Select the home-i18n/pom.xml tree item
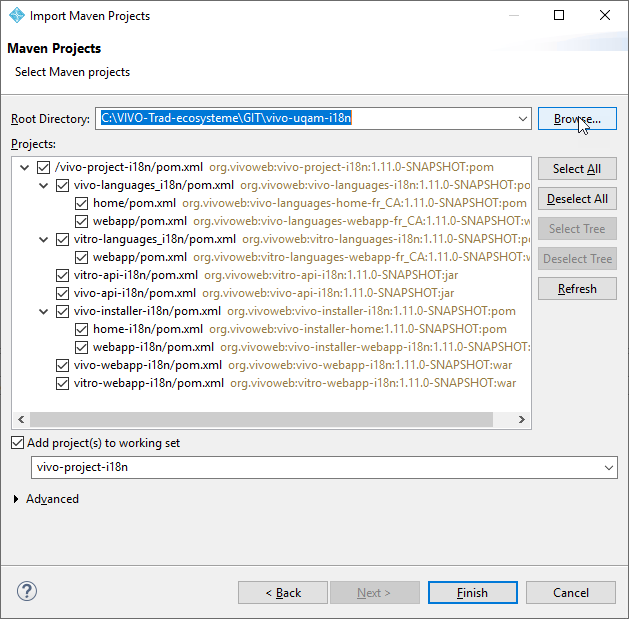The image size is (629, 619). point(148,329)
